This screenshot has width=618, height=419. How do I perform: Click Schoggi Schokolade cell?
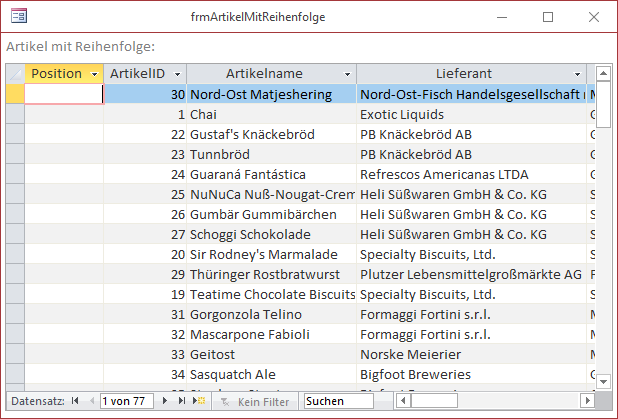pos(272,235)
